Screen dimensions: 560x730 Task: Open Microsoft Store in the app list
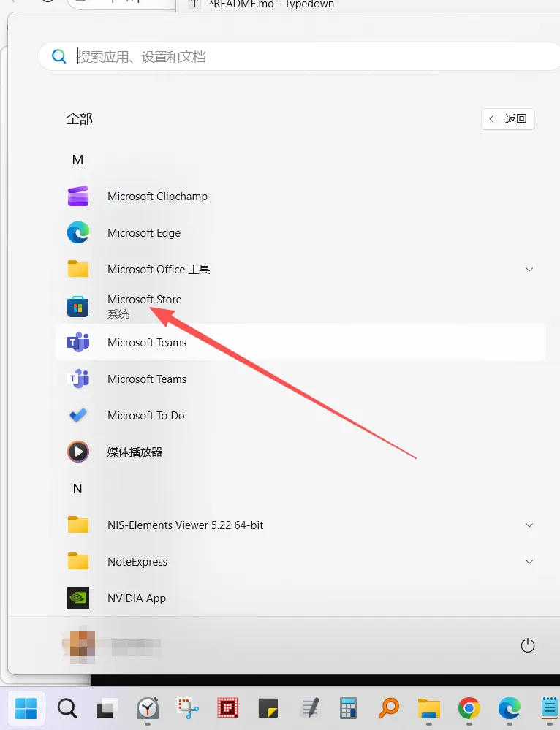(300, 306)
